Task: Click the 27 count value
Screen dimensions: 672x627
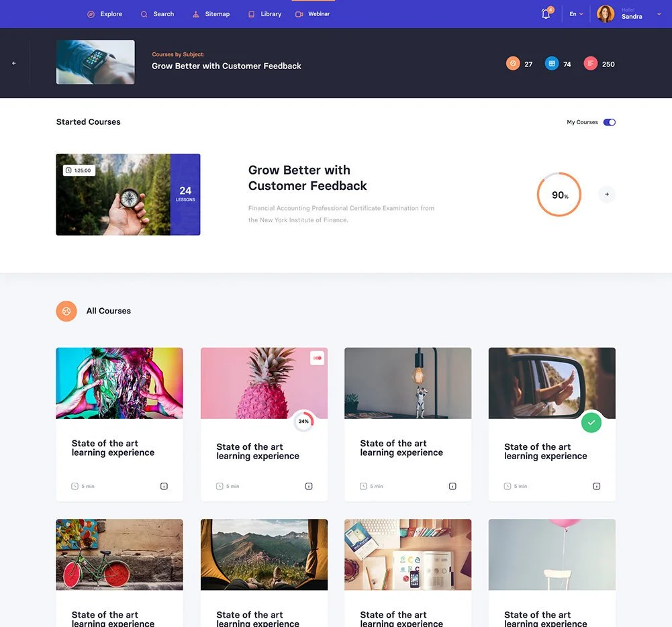Action: tap(528, 64)
